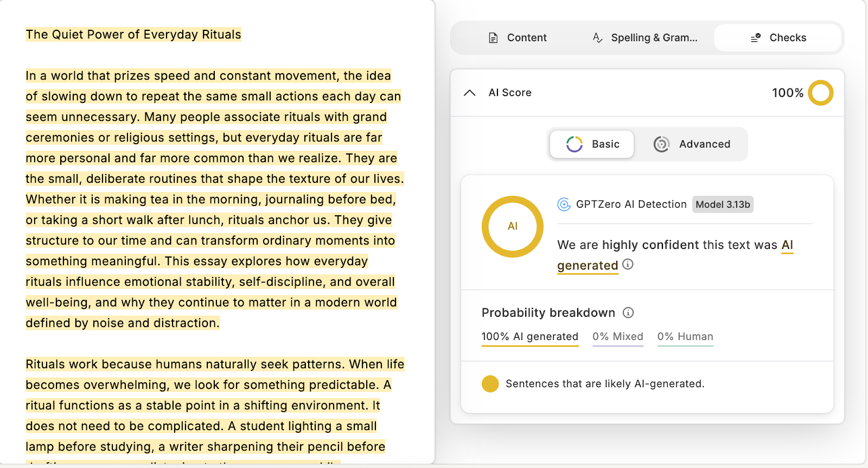Switch to Basic detection mode
Viewport: 868px width, 468px height.
point(591,144)
